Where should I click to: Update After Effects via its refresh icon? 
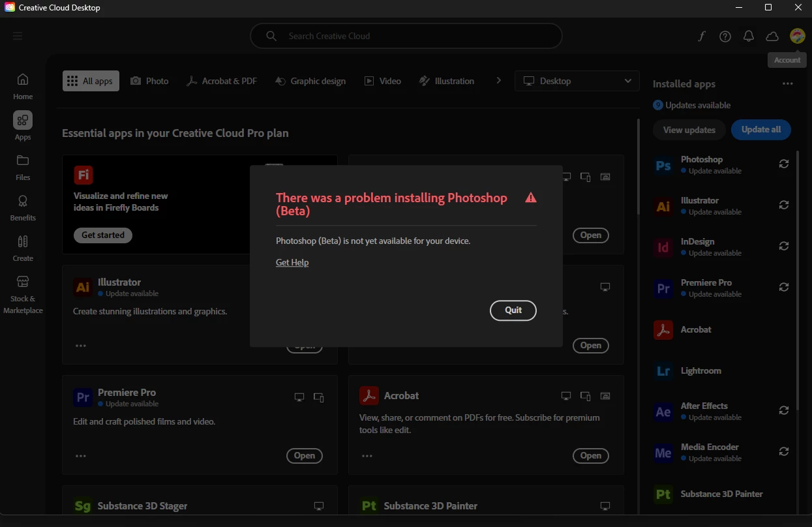pyautogui.click(x=784, y=411)
